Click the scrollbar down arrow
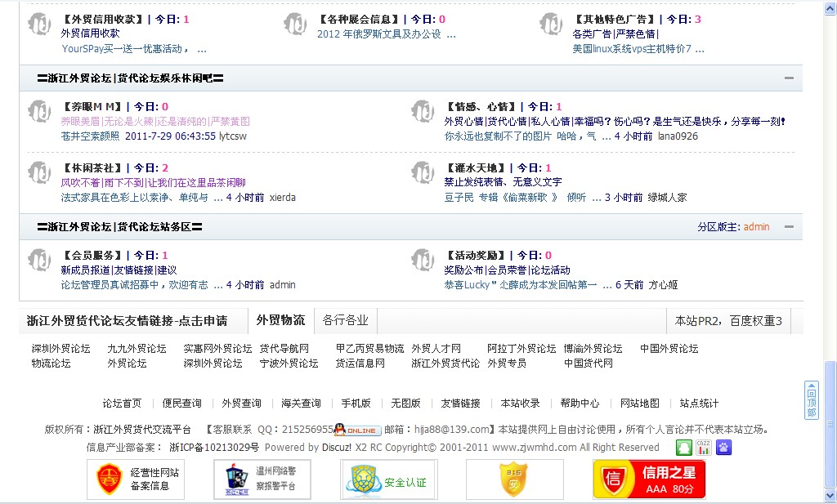This screenshot has height=504, width=837. coord(830,496)
